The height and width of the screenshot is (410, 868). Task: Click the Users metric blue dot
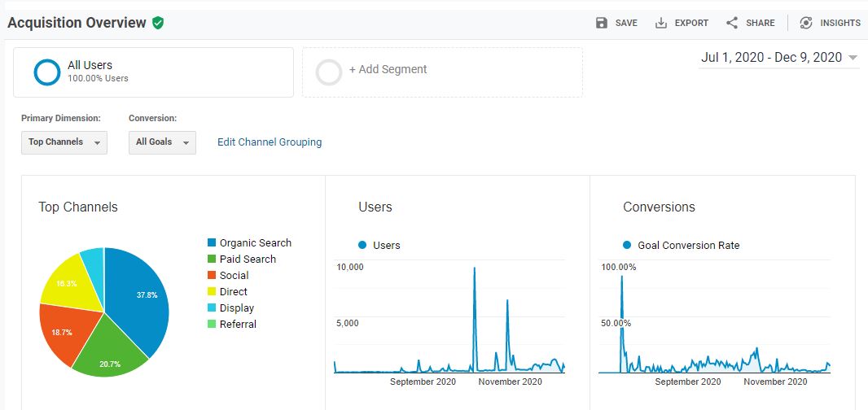tap(363, 245)
